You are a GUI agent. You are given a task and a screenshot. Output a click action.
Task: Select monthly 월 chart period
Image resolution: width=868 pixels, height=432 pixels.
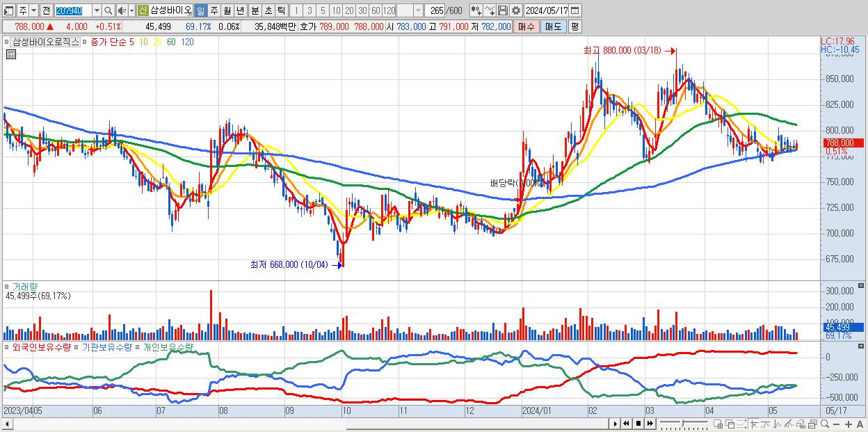point(227,11)
